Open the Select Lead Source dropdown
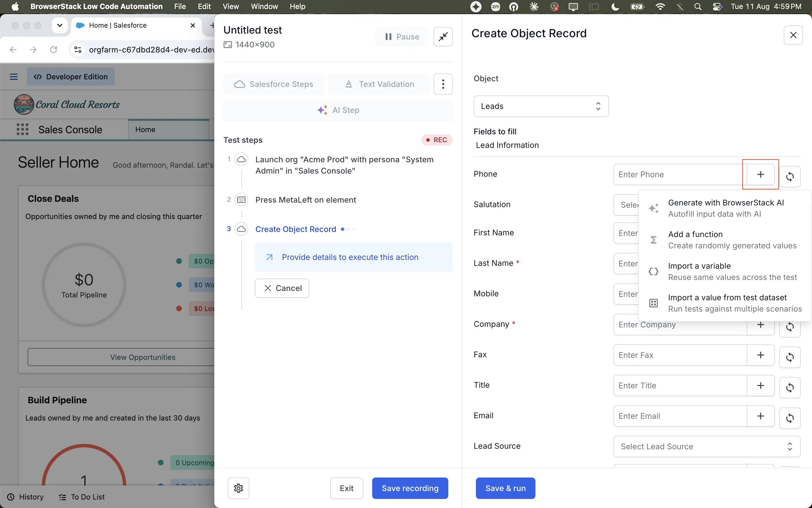 pos(707,446)
